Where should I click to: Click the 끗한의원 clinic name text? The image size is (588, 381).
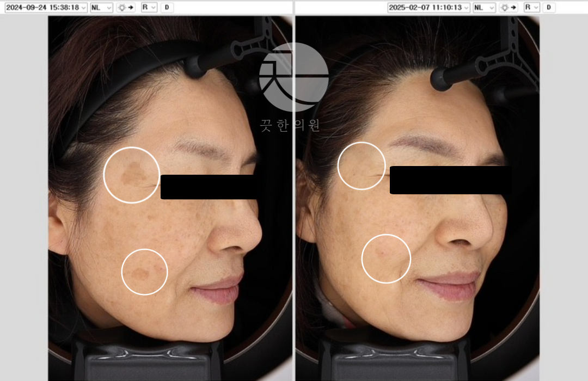tap(290, 125)
